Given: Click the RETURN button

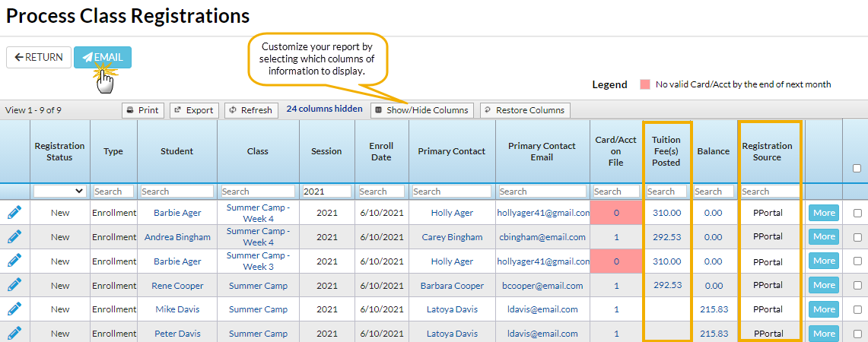Looking at the screenshot, I should (x=39, y=57).
